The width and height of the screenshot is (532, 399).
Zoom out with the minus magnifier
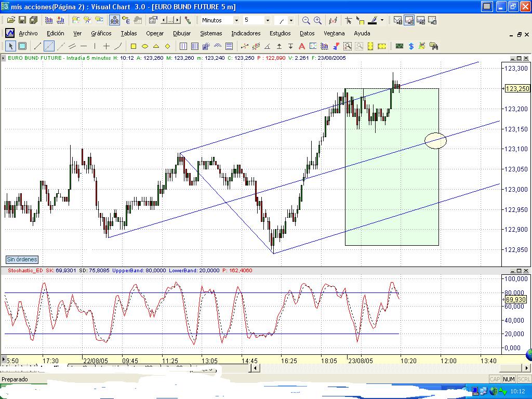point(306,20)
